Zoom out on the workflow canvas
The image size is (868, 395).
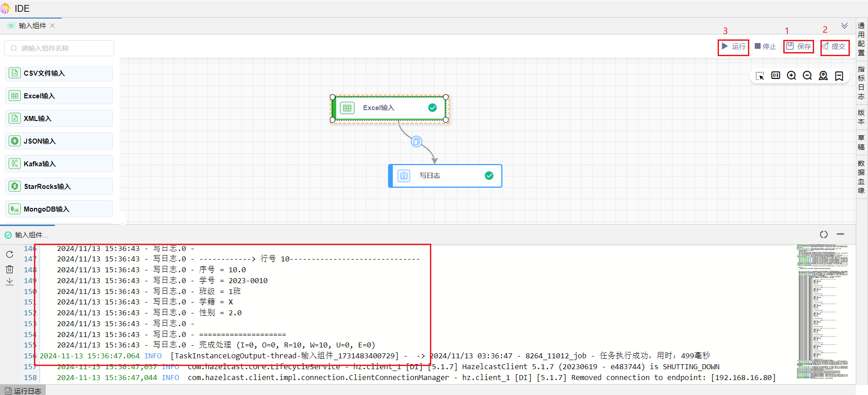click(807, 76)
